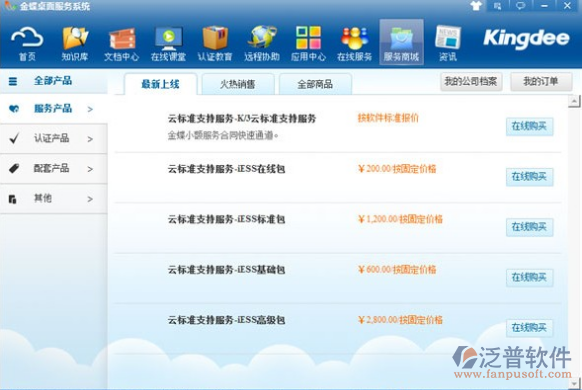Open 我的订单 button

tap(541, 82)
